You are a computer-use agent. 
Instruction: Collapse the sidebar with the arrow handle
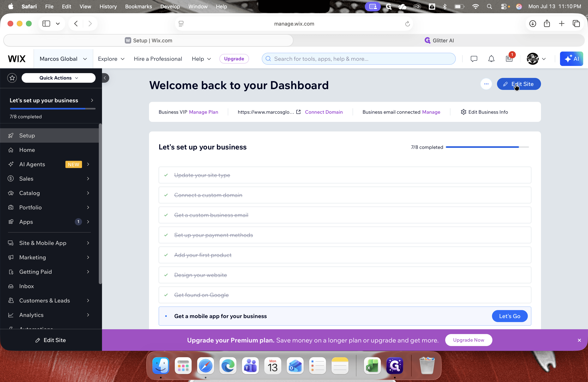(105, 78)
